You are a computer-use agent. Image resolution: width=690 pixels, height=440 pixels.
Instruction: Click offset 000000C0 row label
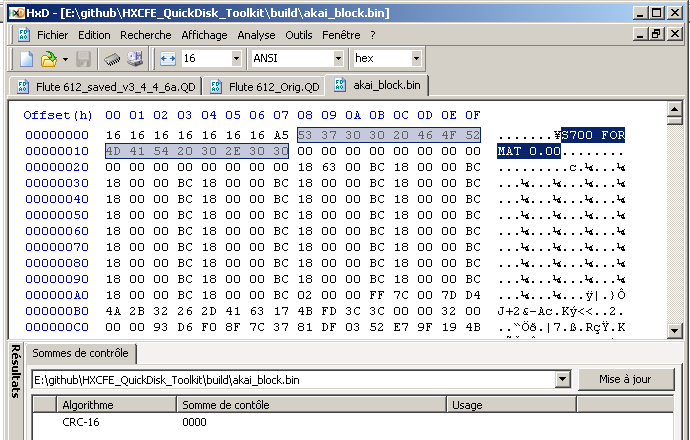coord(57,327)
